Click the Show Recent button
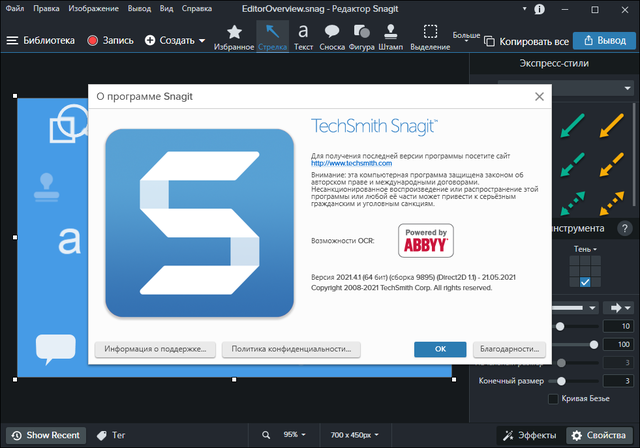Screen dimensions: 640x448 point(46,435)
